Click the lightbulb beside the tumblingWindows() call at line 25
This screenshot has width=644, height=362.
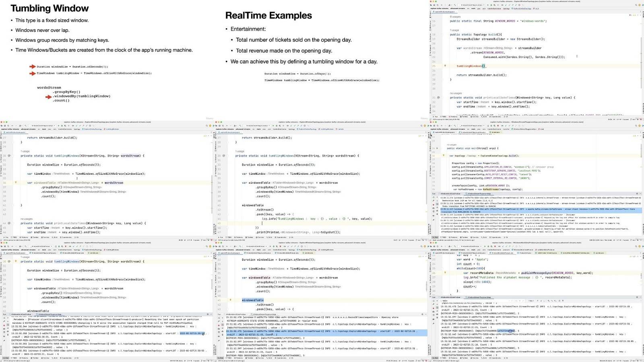(x=445, y=66)
